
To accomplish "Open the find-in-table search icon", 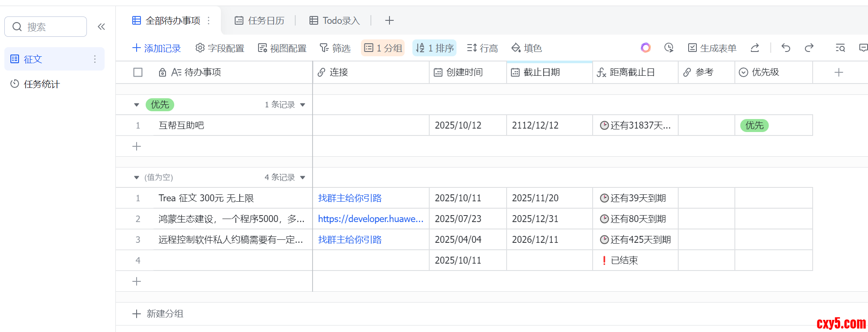I will pos(840,48).
